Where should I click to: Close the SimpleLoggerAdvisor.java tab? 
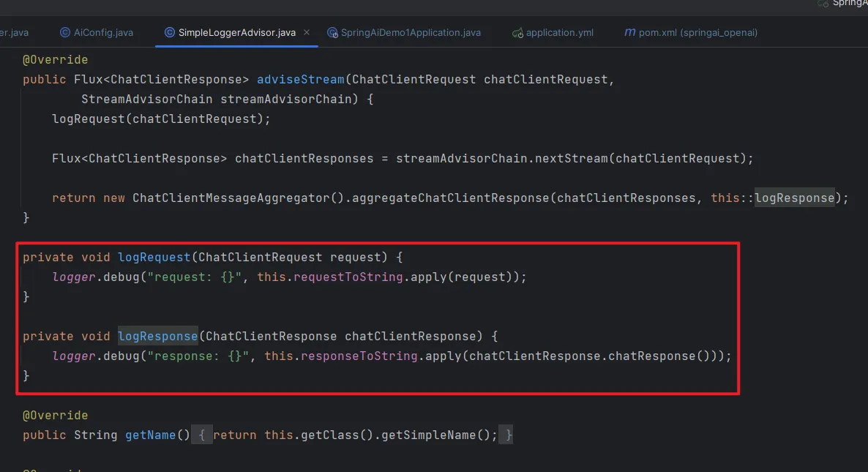pyautogui.click(x=307, y=33)
